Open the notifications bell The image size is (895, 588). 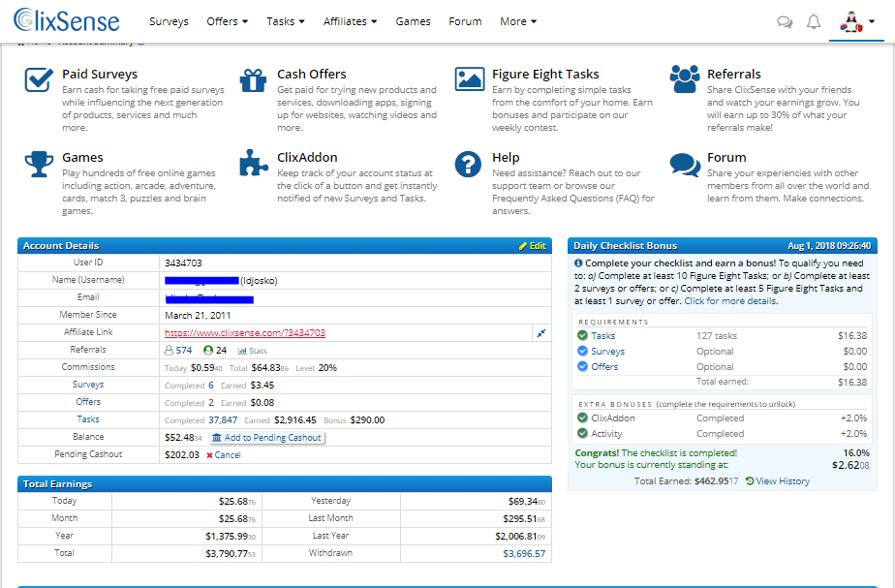click(x=814, y=21)
